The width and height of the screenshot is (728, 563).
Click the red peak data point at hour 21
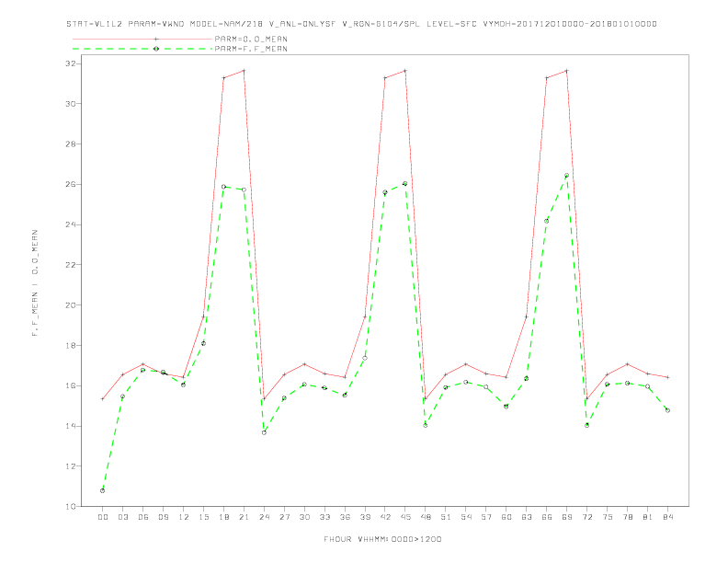(x=244, y=71)
